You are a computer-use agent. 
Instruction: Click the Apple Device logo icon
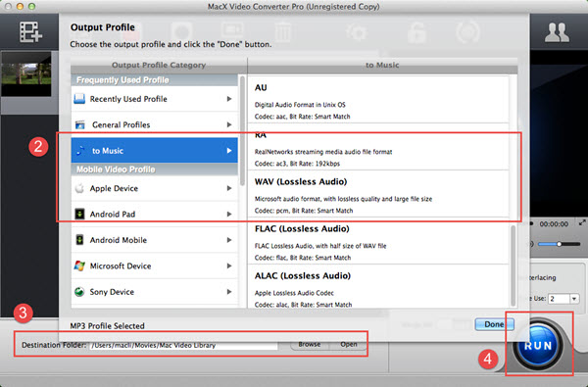point(79,188)
